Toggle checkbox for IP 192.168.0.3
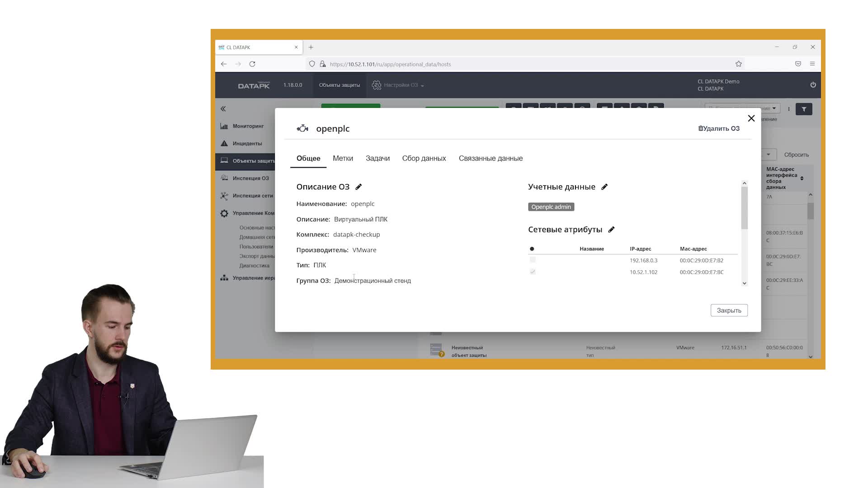The width and height of the screenshot is (868, 488). pos(533,260)
